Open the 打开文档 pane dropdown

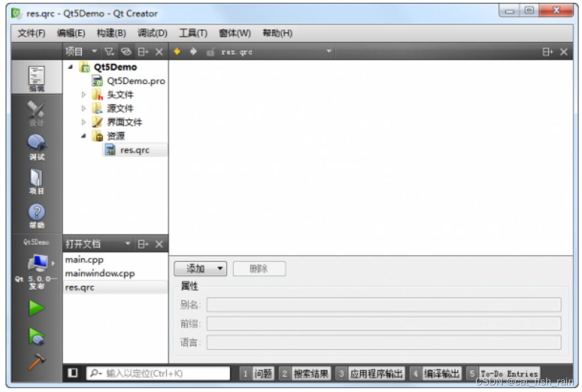coord(128,243)
